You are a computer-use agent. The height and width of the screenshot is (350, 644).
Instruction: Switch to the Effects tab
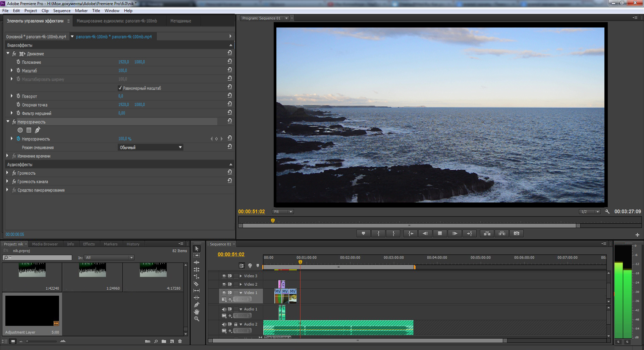tap(89, 244)
